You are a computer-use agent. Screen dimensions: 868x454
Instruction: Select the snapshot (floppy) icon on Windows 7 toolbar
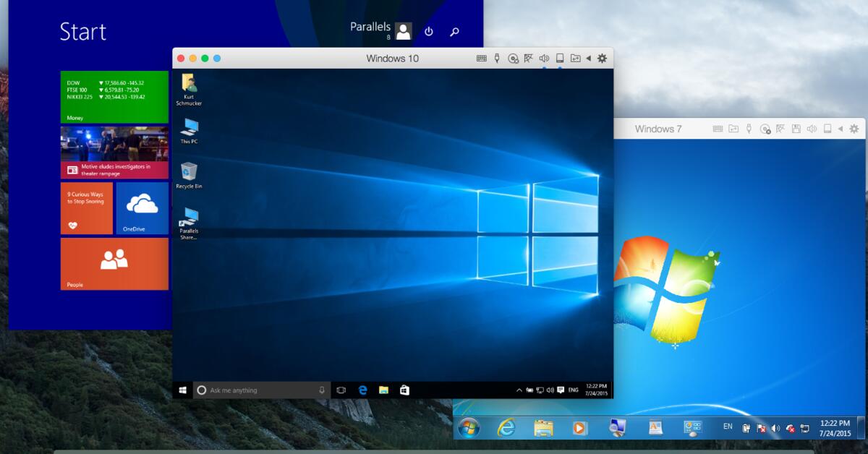(x=796, y=129)
